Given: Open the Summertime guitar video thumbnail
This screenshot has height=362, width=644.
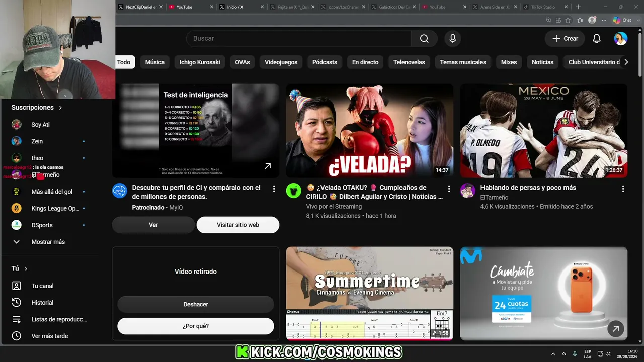Looking at the screenshot, I should click(x=370, y=294).
